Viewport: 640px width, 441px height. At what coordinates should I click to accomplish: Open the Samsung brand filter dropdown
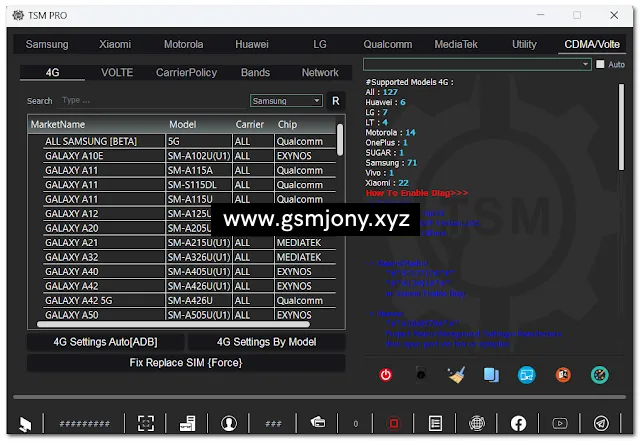point(286,101)
